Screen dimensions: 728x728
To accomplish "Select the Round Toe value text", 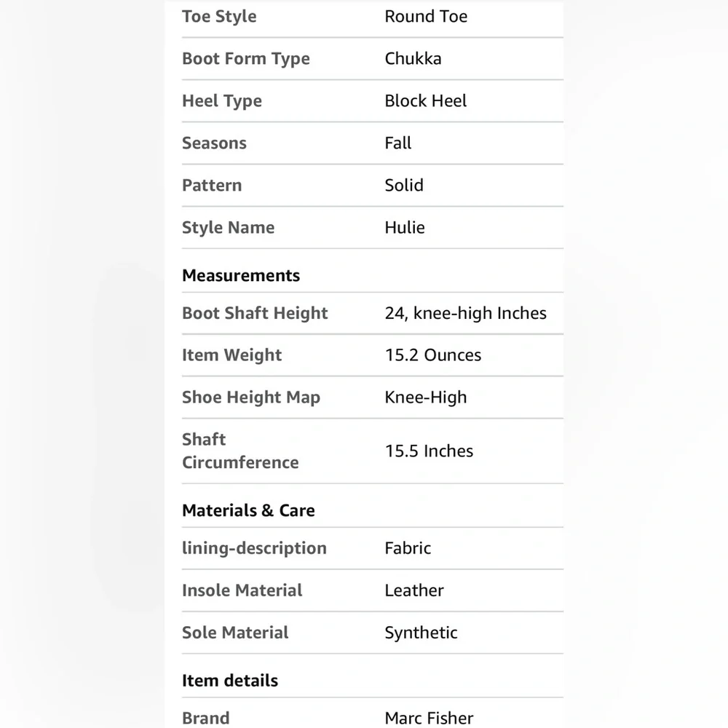I will pyautogui.click(x=426, y=16).
